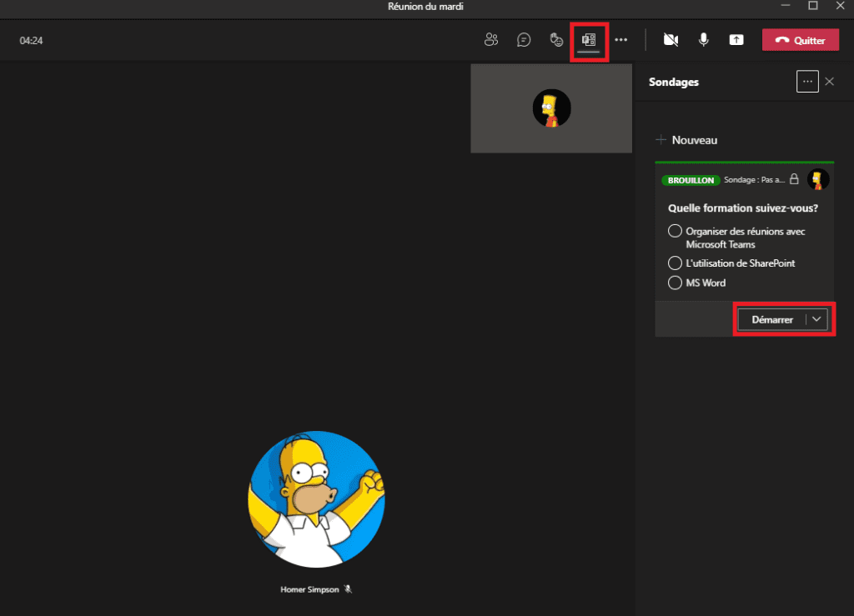Start the poll with Démarrer

pyautogui.click(x=771, y=319)
